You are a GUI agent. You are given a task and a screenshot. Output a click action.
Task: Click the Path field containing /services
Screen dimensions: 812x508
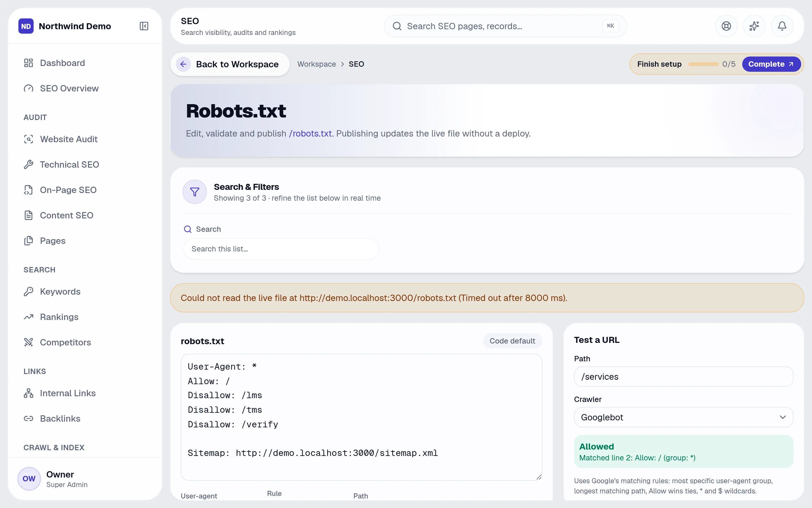pos(684,377)
